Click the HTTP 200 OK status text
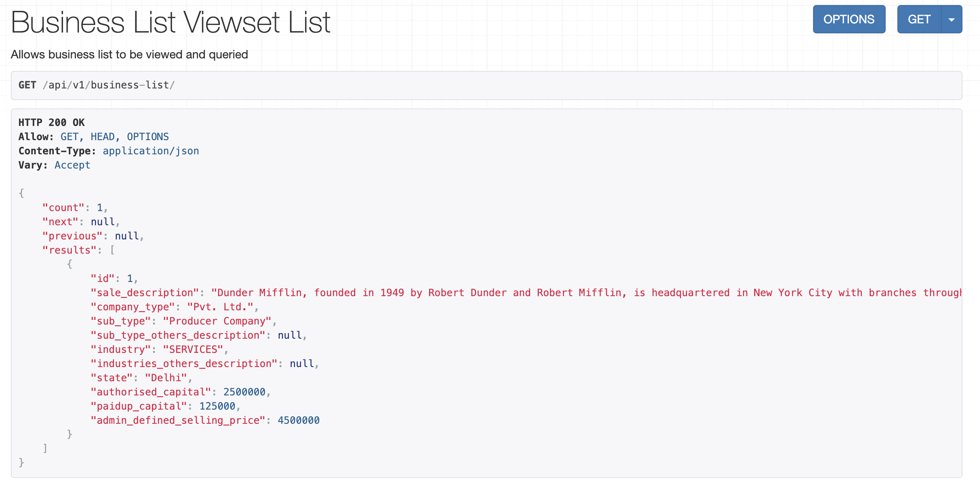The height and width of the screenshot is (488, 980). point(51,123)
